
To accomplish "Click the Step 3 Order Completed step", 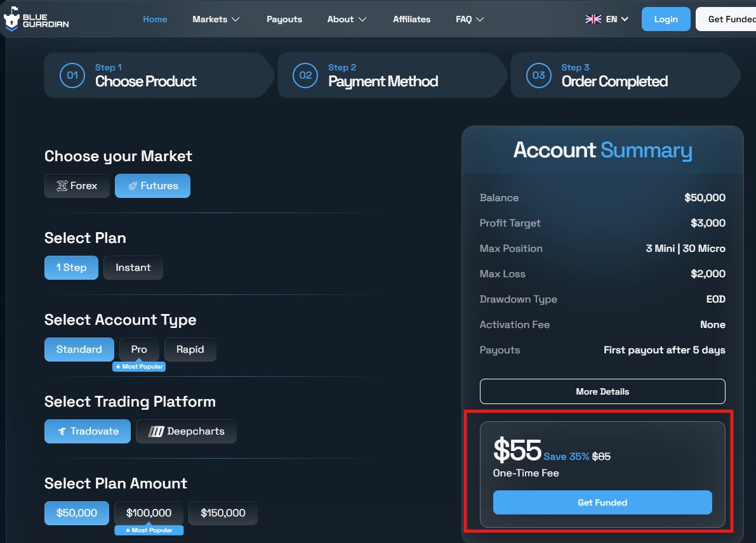I will 625,75.
